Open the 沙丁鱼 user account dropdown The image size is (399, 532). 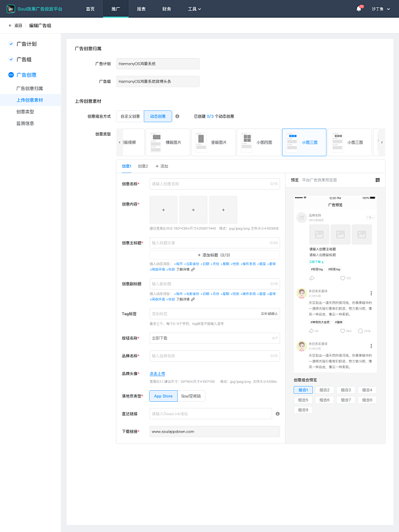coord(381,9)
